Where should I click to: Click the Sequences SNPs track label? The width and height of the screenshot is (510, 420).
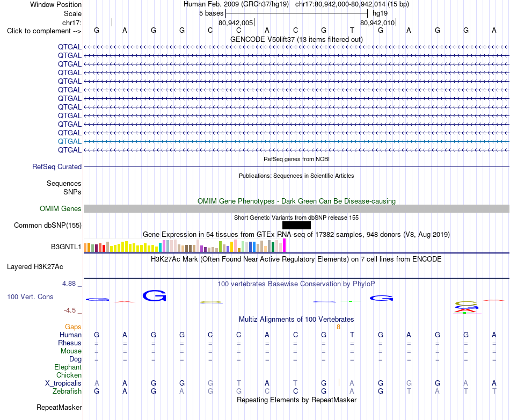pos(64,188)
